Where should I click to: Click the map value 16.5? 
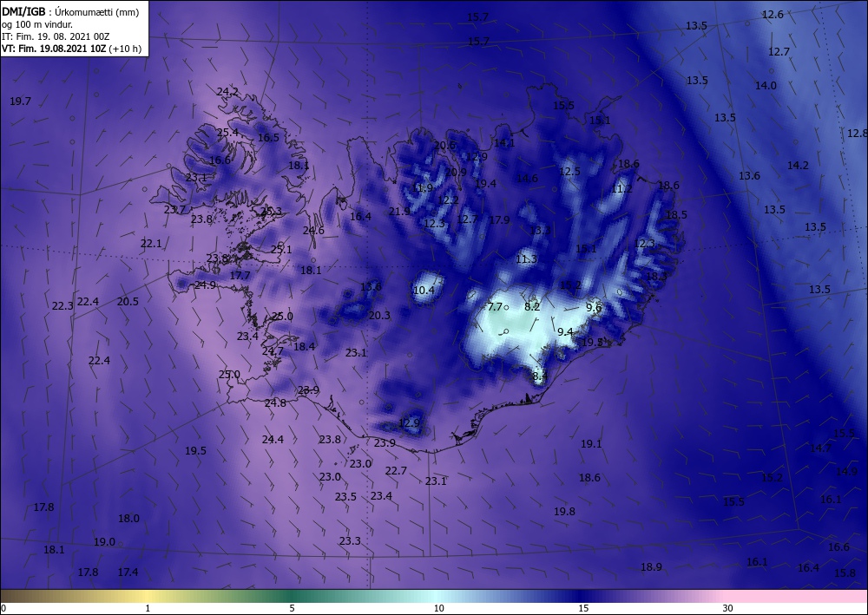tap(268, 137)
